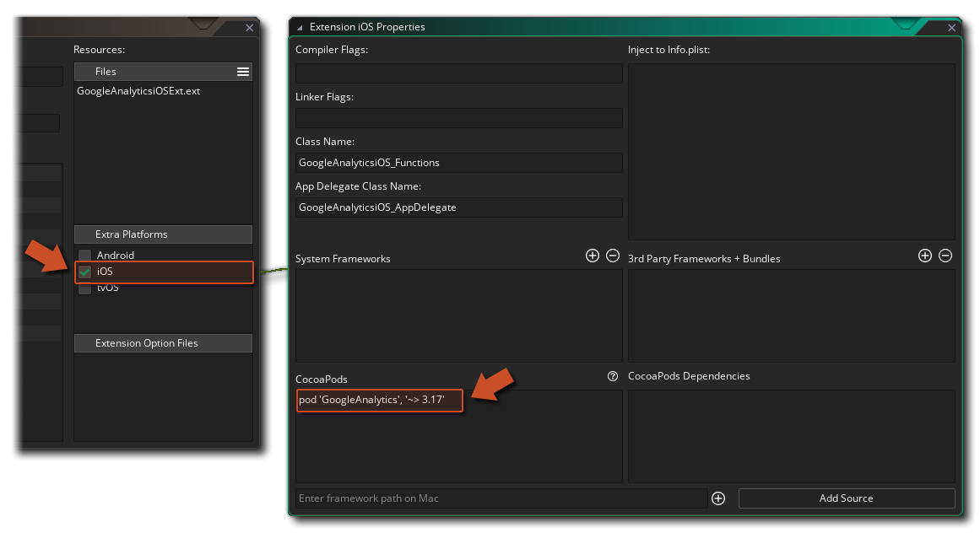The height and width of the screenshot is (533, 980).
Task: Uncheck the iOS platform checkbox
Action: [x=84, y=272]
